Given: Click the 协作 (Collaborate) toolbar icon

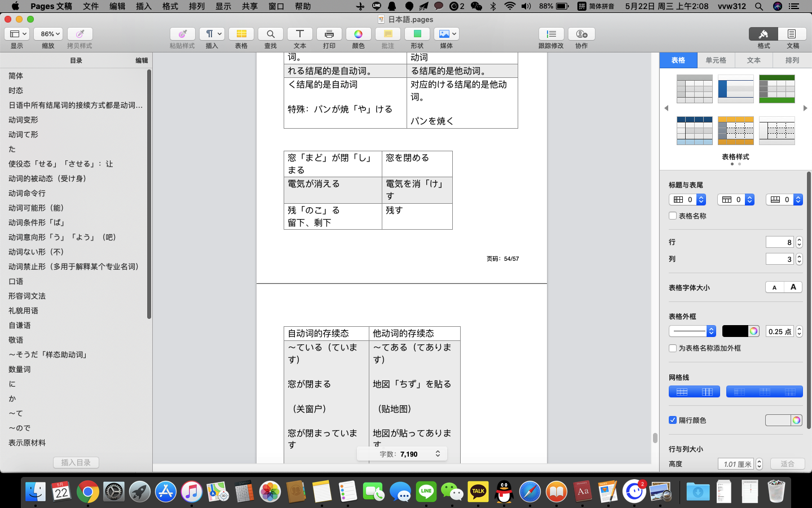Looking at the screenshot, I should (581, 34).
